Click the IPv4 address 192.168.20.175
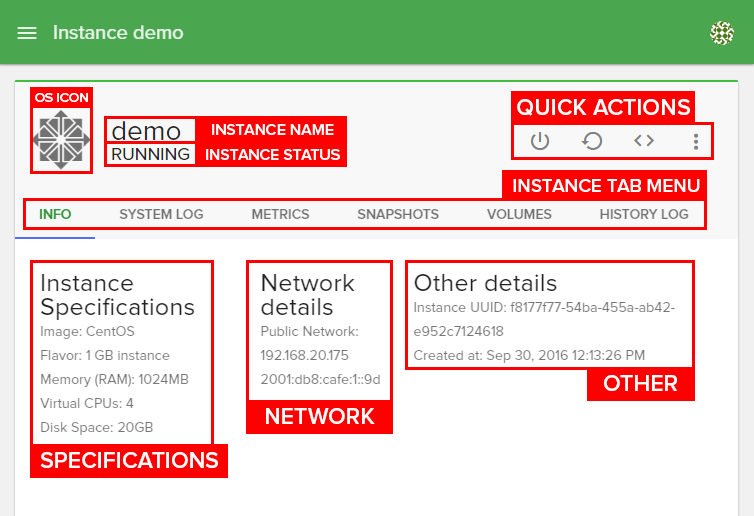The image size is (754, 516). tap(305, 355)
